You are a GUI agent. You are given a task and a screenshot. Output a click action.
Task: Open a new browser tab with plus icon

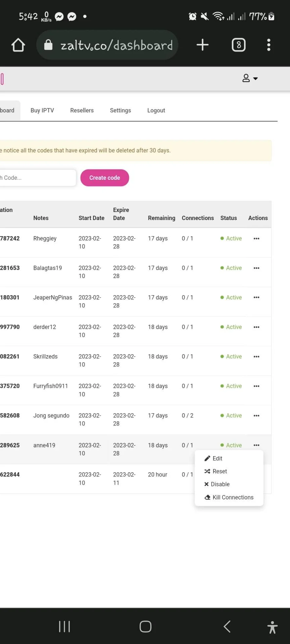tap(202, 45)
